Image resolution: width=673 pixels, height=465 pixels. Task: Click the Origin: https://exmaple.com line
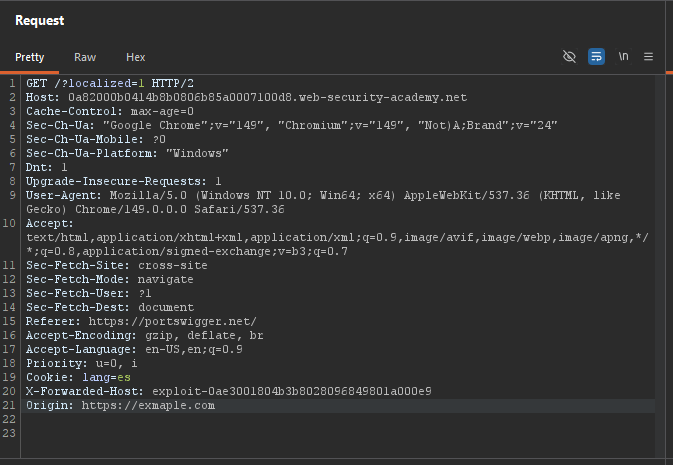(x=120, y=405)
